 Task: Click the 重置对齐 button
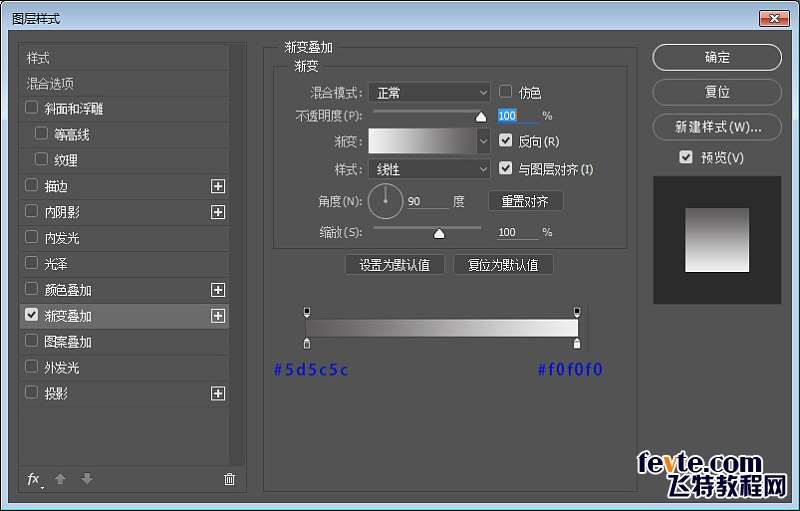(x=526, y=201)
